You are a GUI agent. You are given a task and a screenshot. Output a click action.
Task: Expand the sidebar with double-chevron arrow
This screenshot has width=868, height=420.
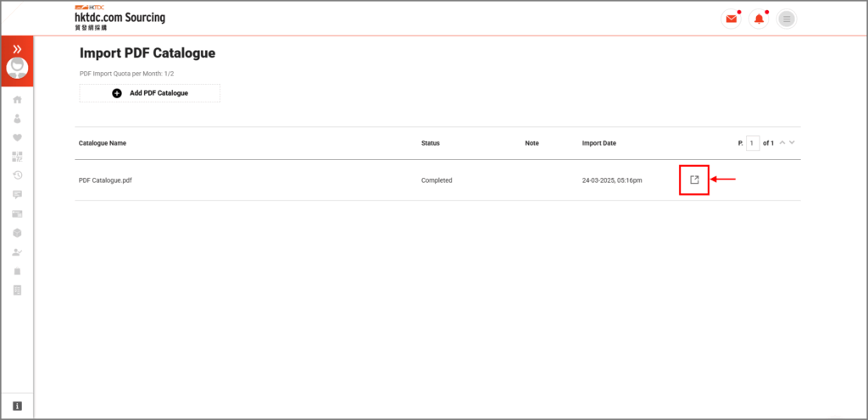tap(17, 49)
